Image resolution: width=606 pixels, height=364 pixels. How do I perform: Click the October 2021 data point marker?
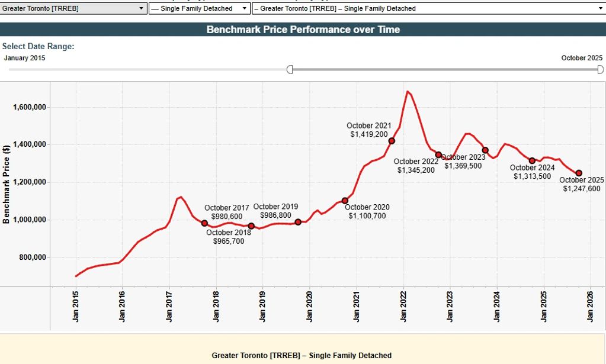point(391,141)
